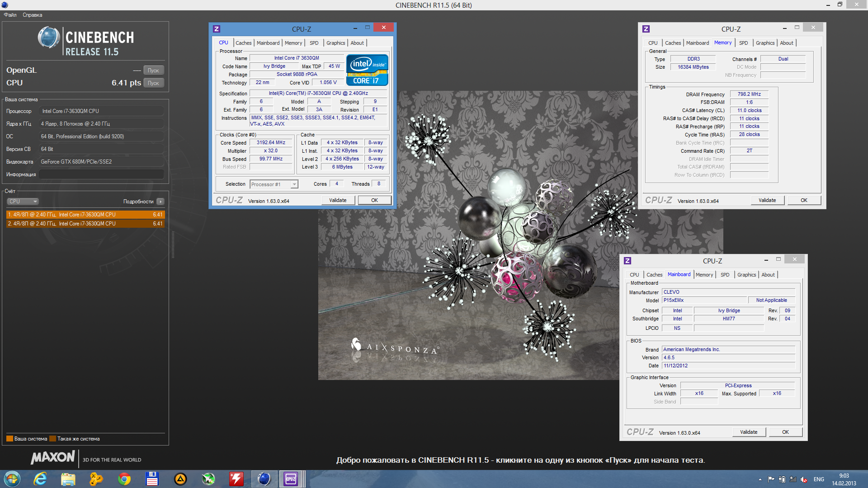Change ENG input language indicator

click(x=819, y=479)
